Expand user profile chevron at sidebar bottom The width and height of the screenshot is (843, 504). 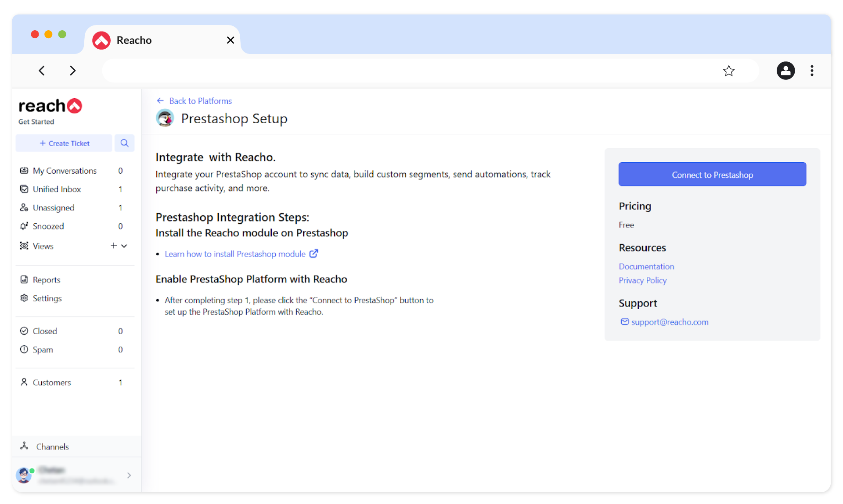129,475
